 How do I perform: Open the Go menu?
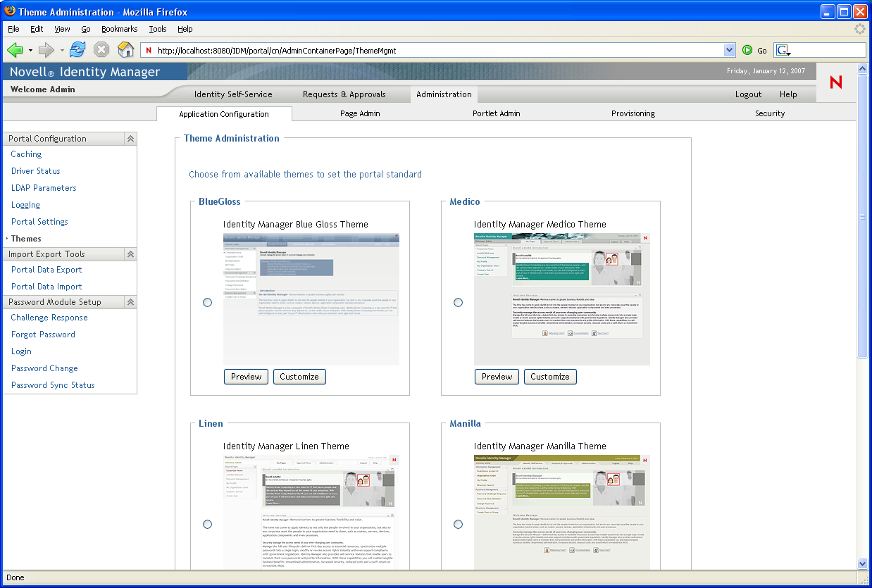(x=86, y=29)
